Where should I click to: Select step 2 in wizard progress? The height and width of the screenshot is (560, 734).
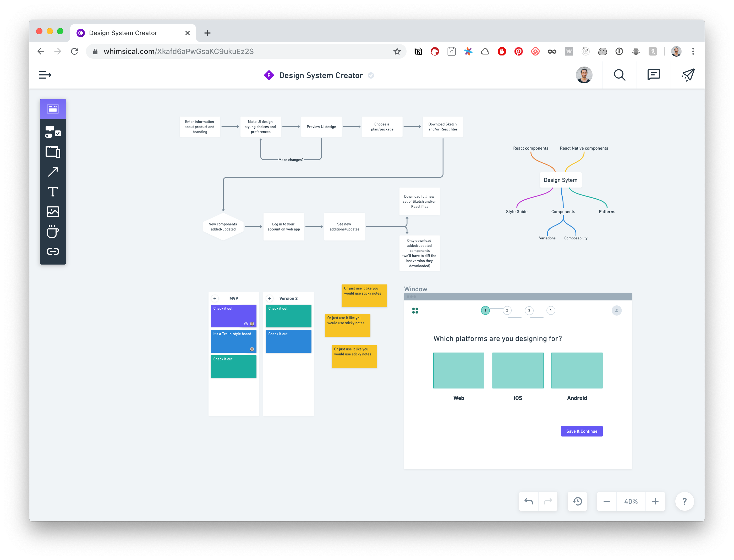point(507,310)
